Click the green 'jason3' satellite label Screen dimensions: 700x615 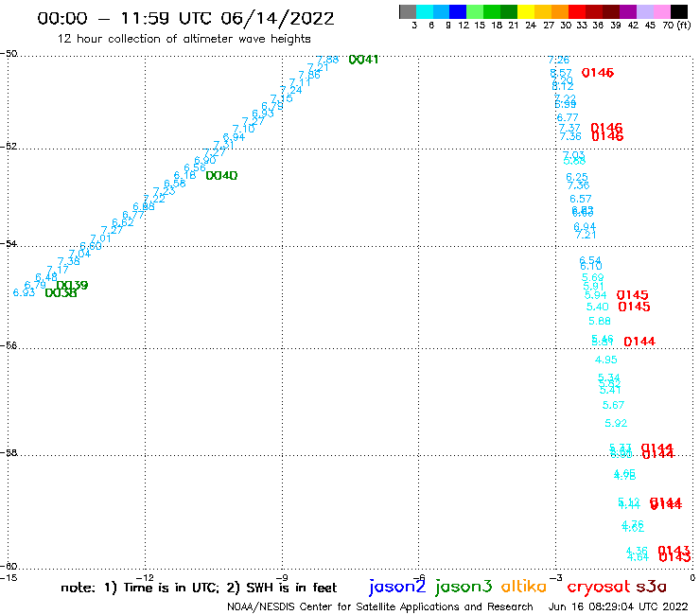(464, 587)
